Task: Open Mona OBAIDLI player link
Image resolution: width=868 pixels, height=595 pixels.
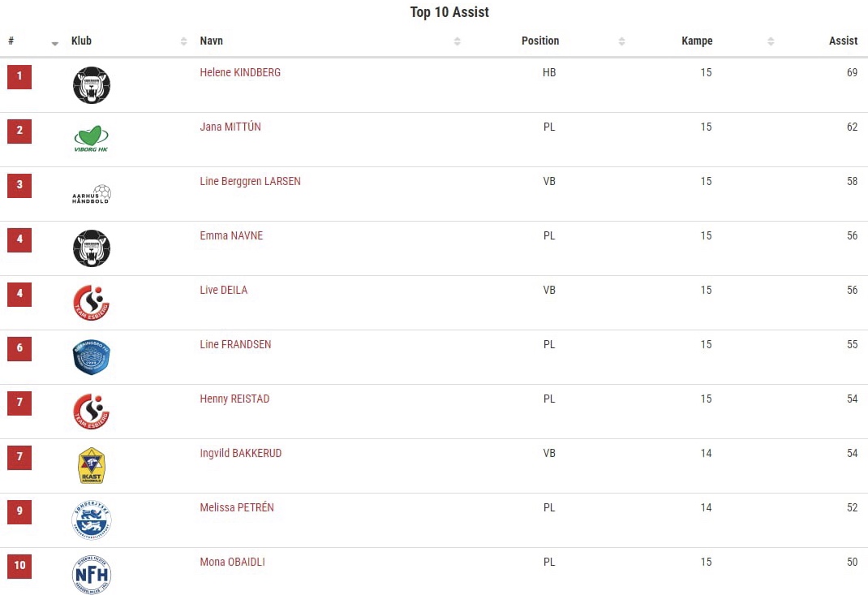Action: pos(233,562)
